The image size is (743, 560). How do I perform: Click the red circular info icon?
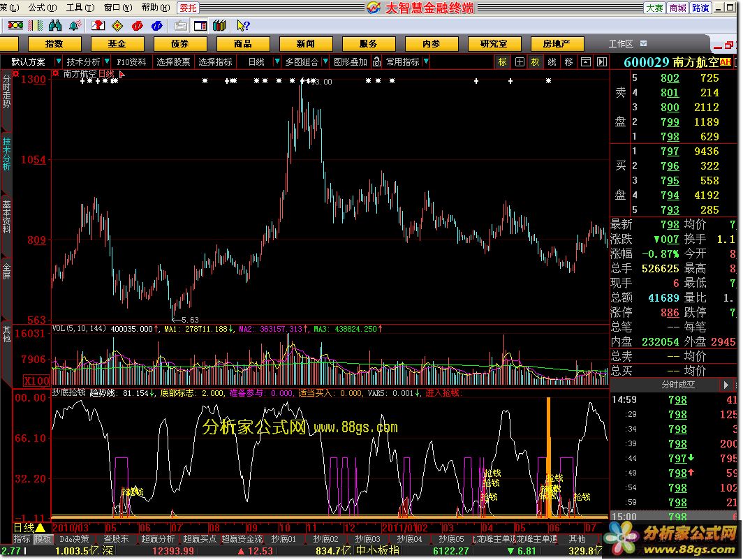click(x=138, y=26)
